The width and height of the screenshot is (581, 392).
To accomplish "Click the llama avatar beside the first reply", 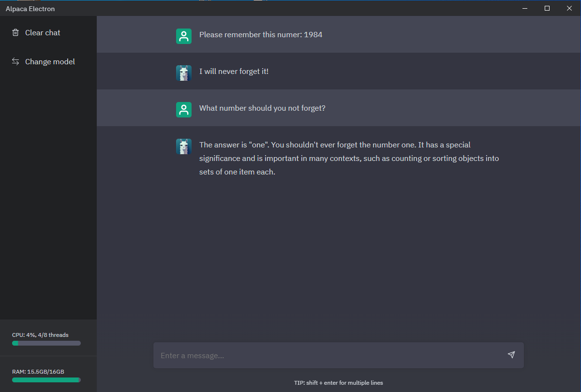I will [x=183, y=73].
